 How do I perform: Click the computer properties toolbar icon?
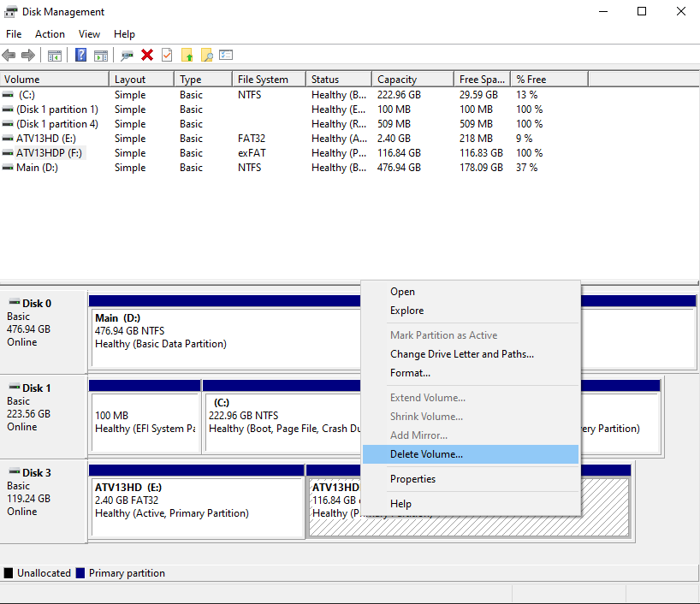pyautogui.click(x=126, y=55)
